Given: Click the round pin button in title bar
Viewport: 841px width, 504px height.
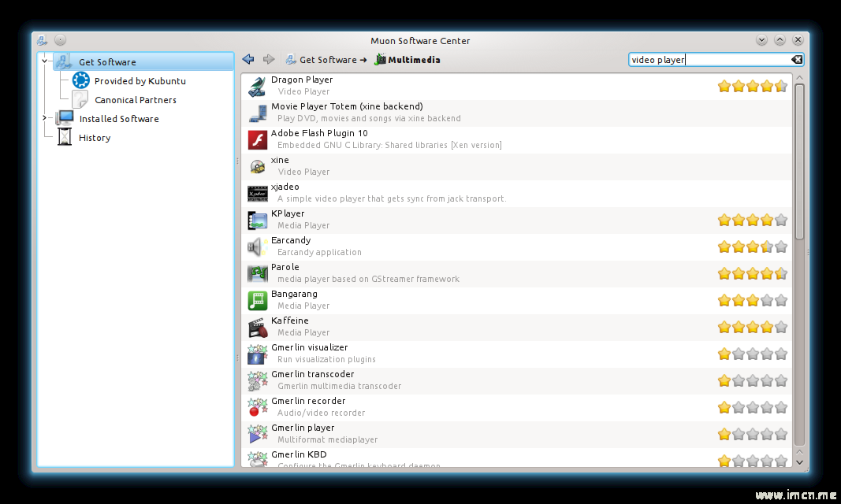Looking at the screenshot, I should point(60,39).
